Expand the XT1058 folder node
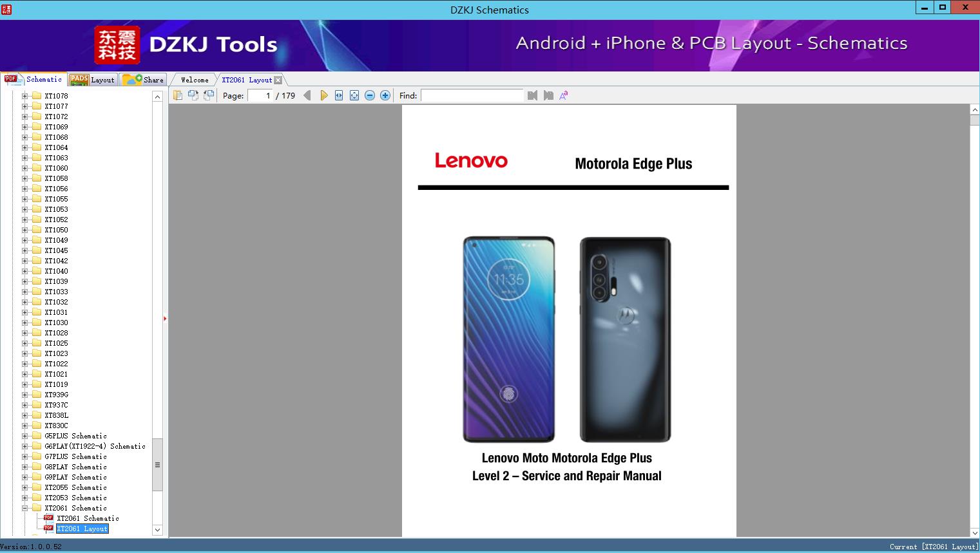 24,178
